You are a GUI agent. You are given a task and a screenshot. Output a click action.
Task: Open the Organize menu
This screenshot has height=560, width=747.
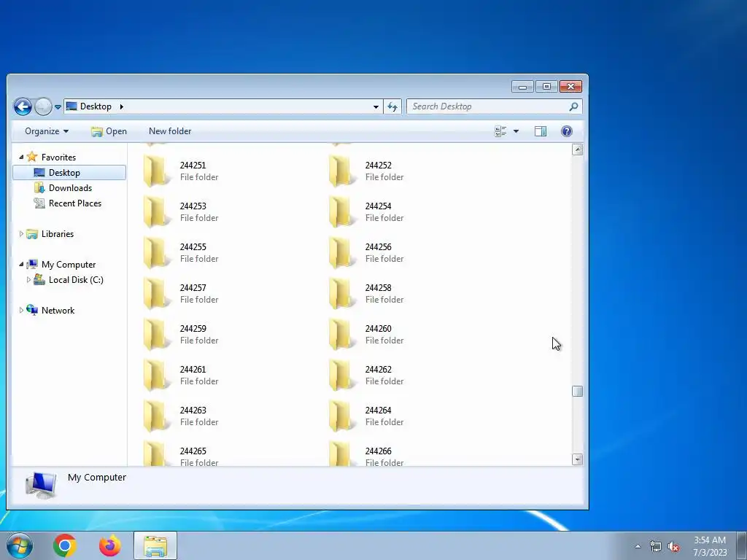tap(47, 131)
